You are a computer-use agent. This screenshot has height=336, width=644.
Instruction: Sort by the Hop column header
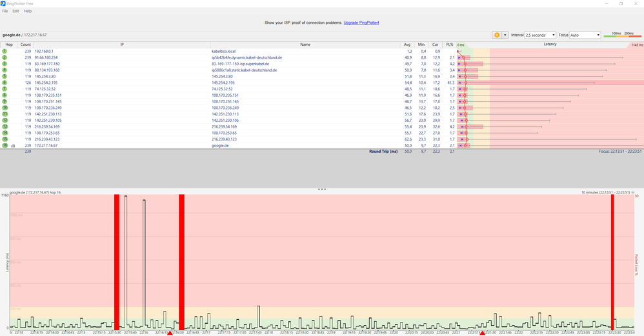pos(9,44)
